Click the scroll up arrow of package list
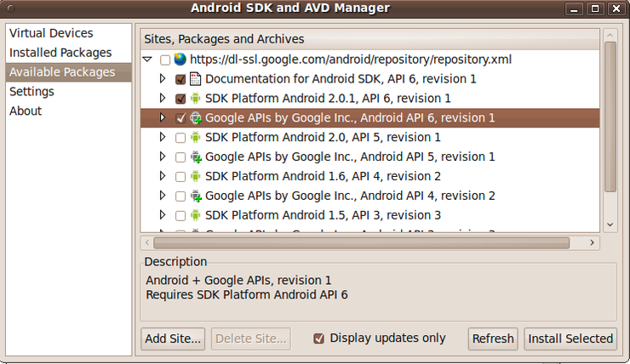 pyautogui.click(x=610, y=36)
